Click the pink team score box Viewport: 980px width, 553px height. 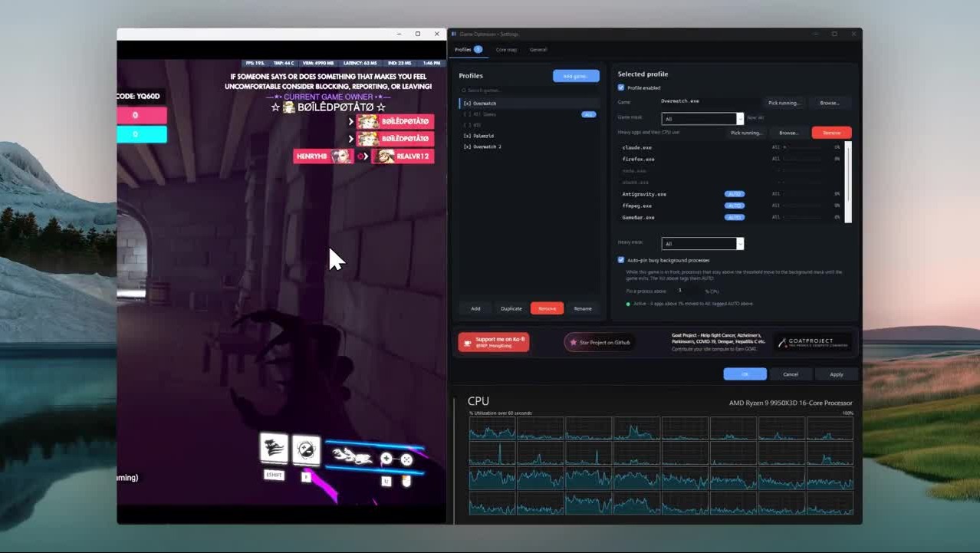(142, 115)
